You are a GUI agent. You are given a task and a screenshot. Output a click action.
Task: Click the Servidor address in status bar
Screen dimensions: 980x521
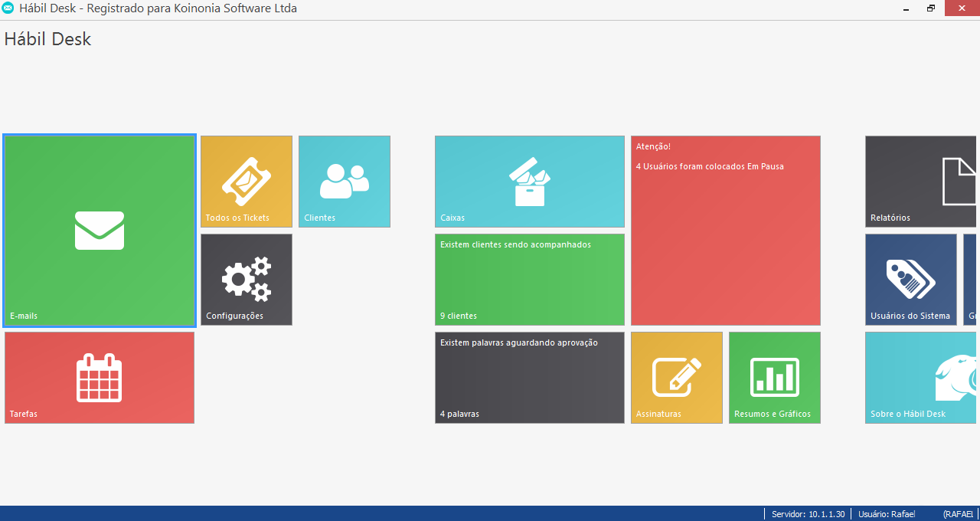coord(808,514)
